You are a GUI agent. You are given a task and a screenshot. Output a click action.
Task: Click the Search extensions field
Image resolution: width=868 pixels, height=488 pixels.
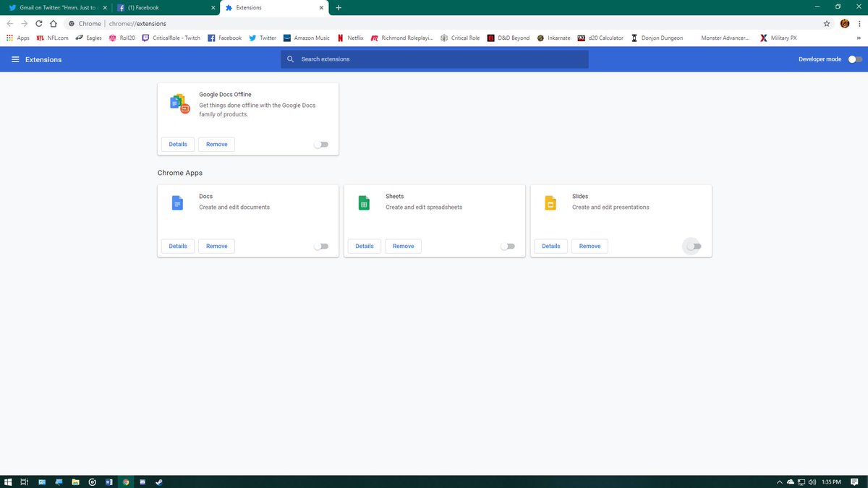(435, 59)
